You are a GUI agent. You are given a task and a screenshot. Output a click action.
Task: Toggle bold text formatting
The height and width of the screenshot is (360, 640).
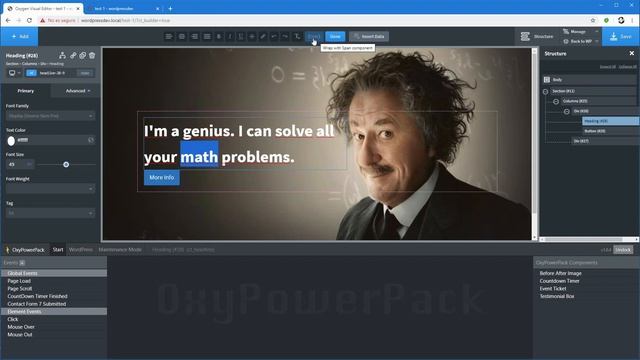[x=219, y=36]
